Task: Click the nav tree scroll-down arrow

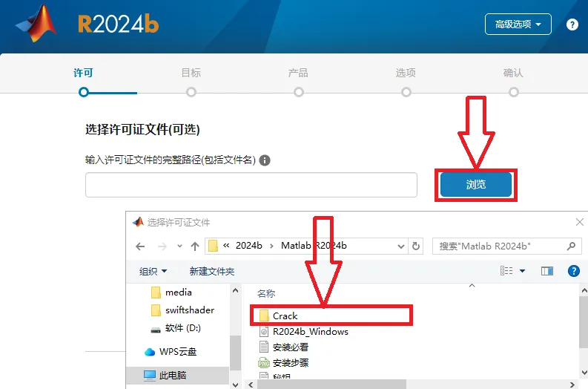Action: point(236,385)
